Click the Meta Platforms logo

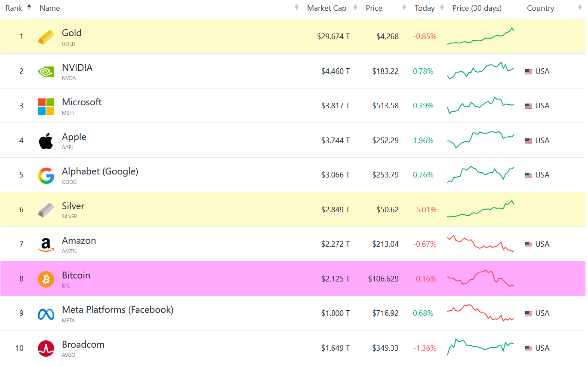point(46,314)
